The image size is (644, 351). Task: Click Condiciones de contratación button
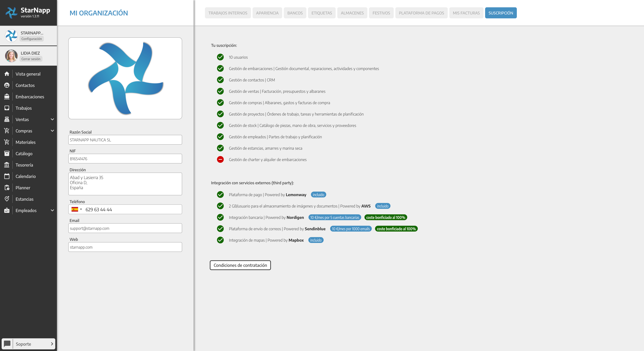(x=240, y=265)
